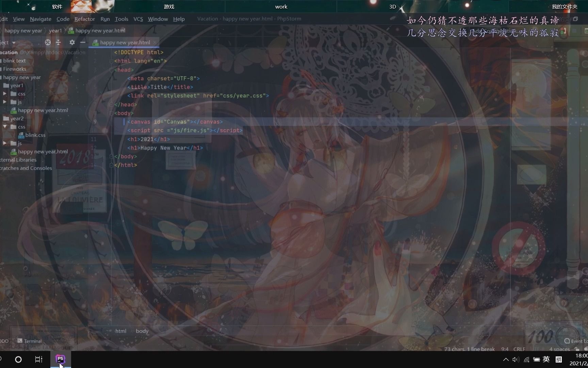The width and height of the screenshot is (588, 368).
Task: Click the 'html' breadcrumb below the editor
Action: [x=121, y=331]
